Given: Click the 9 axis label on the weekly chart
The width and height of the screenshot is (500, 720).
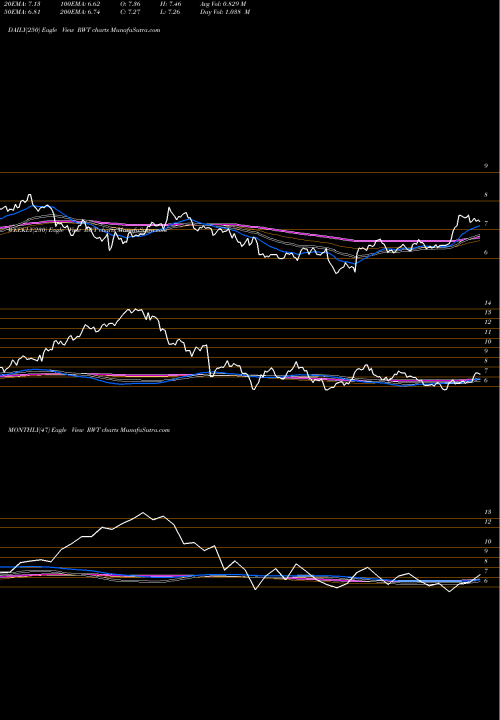Looking at the screenshot, I should pos(486,351).
